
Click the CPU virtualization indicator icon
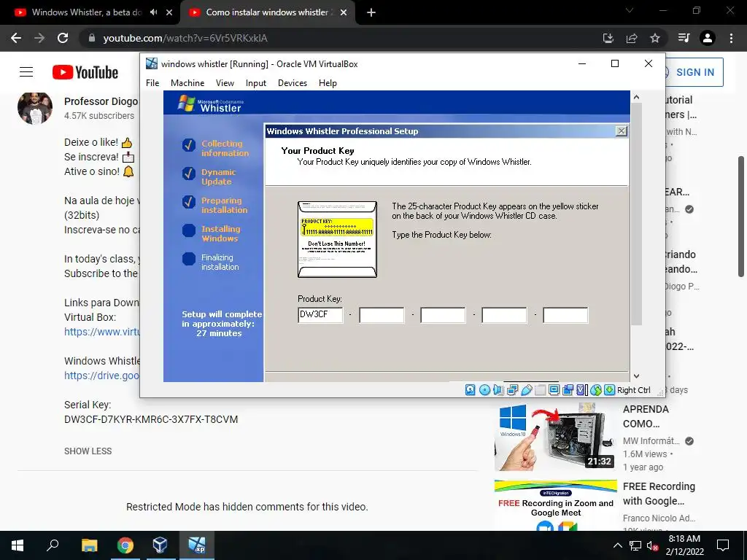581,390
